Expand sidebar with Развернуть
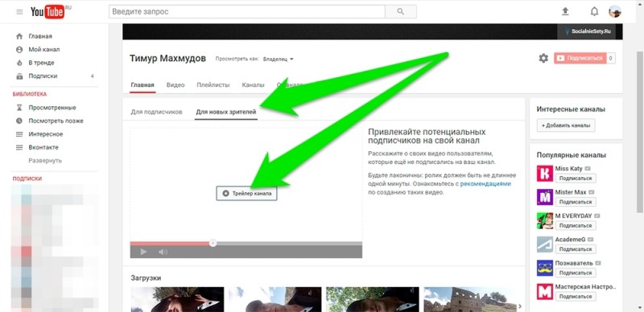644x312 pixels. [45, 161]
